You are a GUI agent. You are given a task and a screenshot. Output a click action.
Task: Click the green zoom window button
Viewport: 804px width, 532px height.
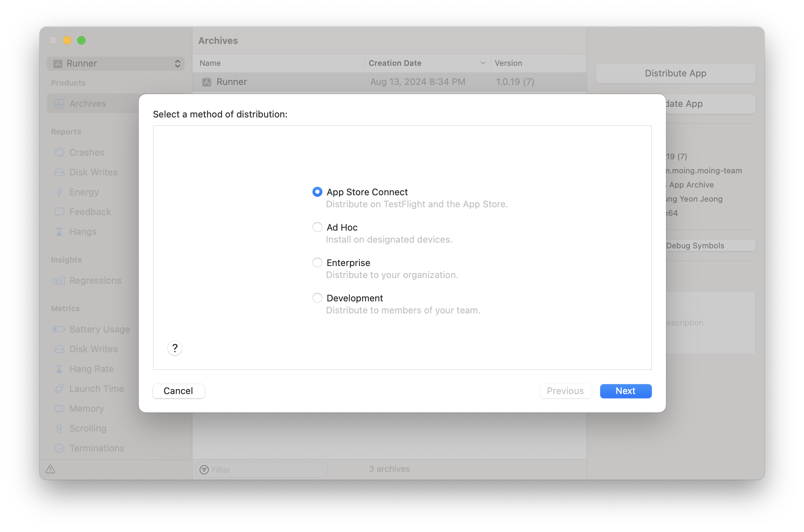point(81,40)
